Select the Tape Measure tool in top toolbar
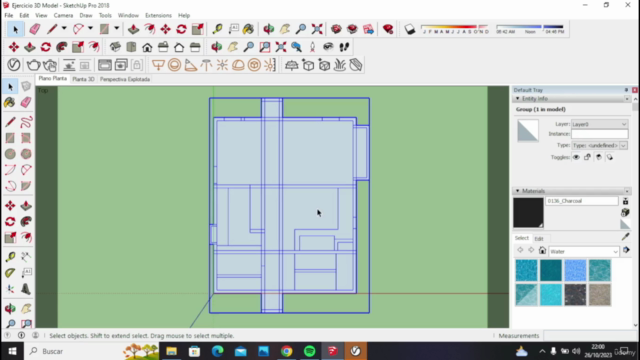 click(217, 29)
